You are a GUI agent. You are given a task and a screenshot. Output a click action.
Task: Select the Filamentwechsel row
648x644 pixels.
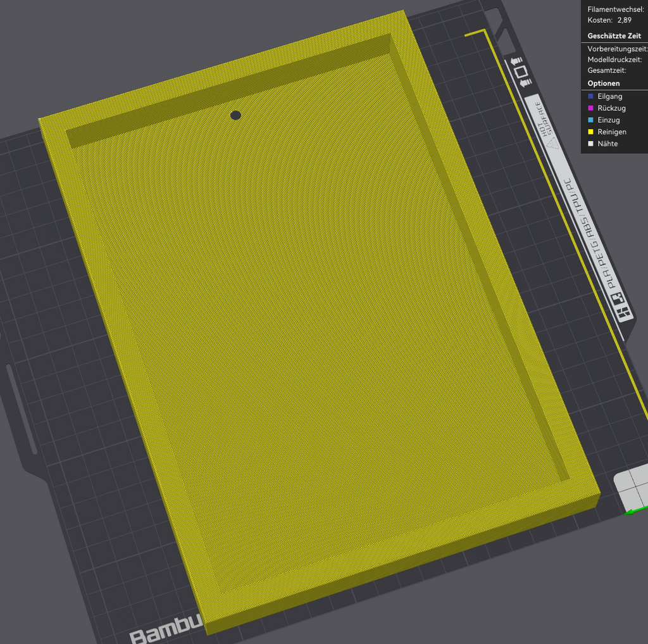click(615, 9)
